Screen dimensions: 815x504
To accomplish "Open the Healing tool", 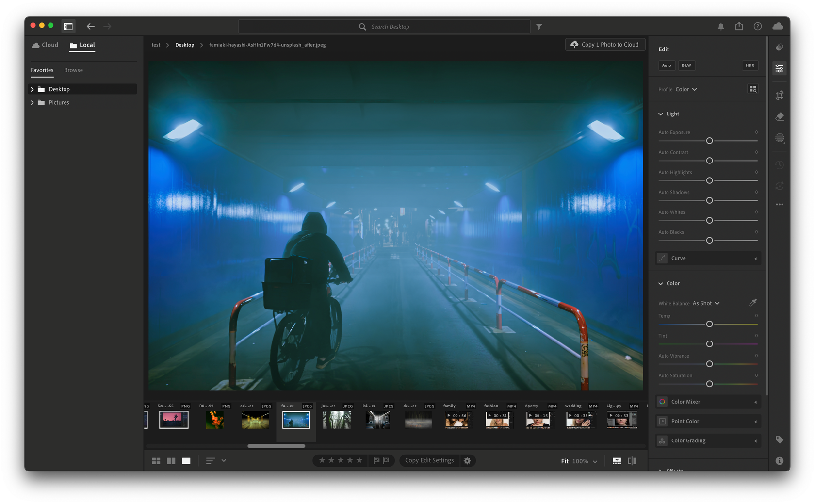I will click(780, 116).
